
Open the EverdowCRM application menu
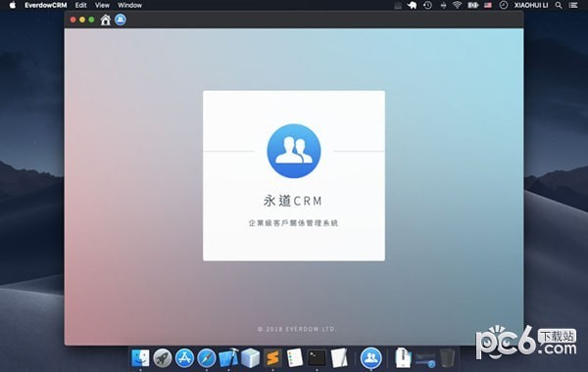[x=46, y=5]
